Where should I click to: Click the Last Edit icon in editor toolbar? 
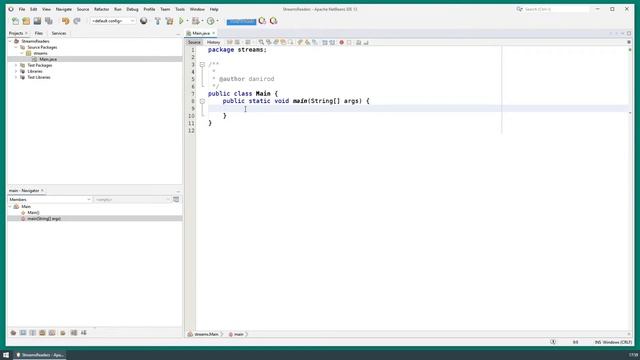[229, 42]
